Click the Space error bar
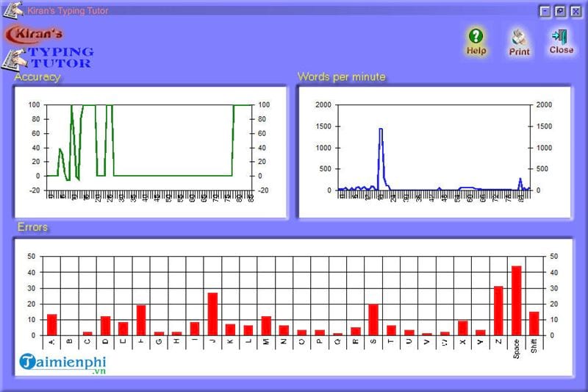 [x=517, y=301]
